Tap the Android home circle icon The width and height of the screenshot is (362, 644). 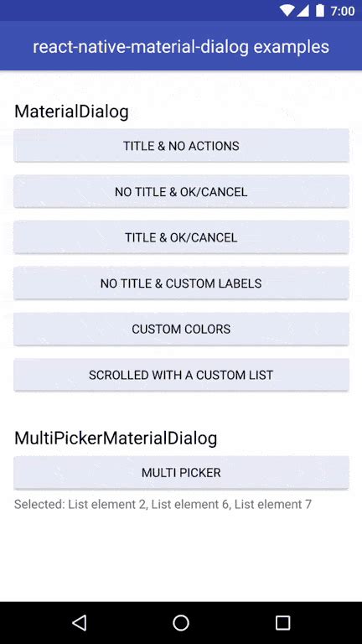click(181, 623)
